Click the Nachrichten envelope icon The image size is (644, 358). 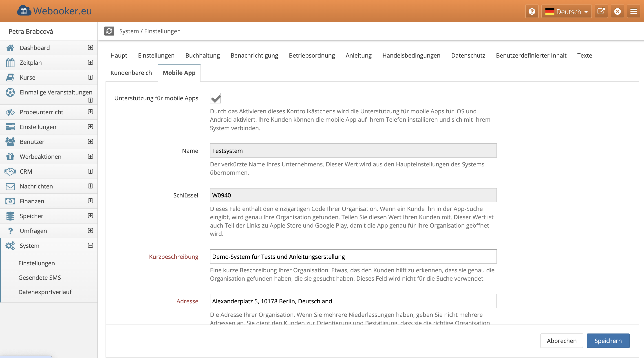[10, 186]
